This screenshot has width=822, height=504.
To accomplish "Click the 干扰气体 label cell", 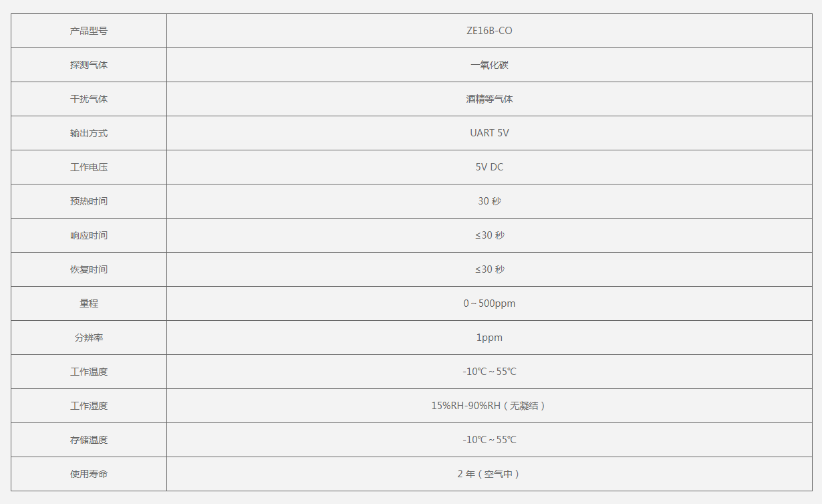I will coord(89,100).
